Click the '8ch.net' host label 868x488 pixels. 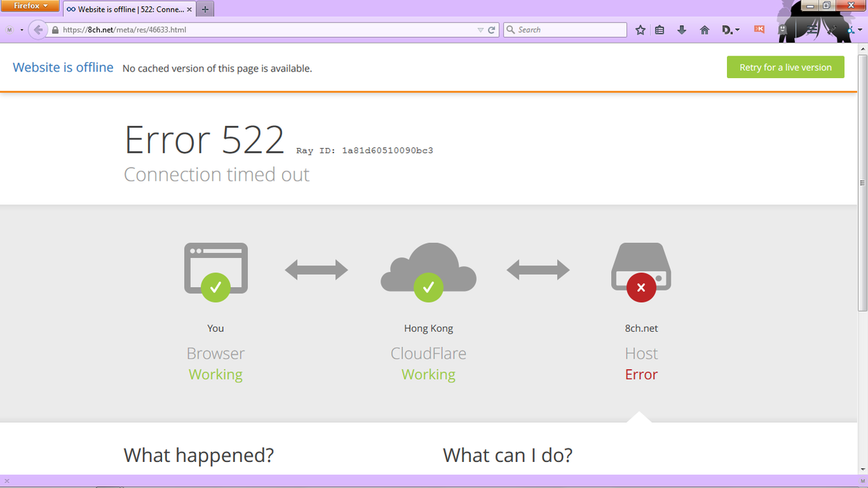pos(642,328)
